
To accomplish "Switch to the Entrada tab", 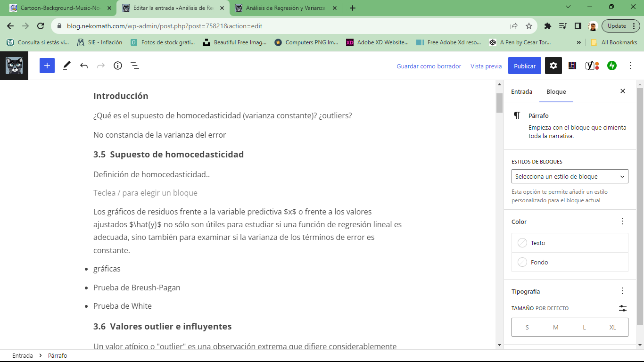I will (521, 92).
